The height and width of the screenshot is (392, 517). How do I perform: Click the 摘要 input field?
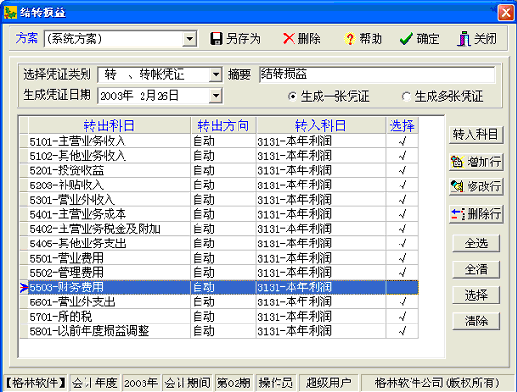[377, 74]
